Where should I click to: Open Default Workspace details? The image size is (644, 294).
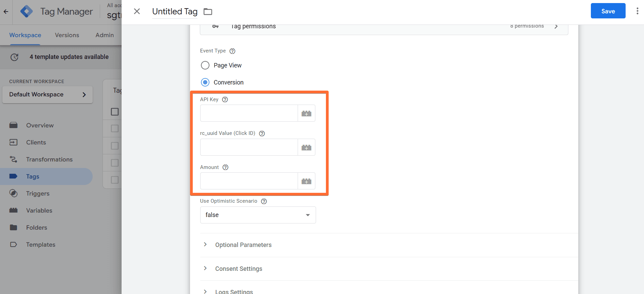coord(47,94)
